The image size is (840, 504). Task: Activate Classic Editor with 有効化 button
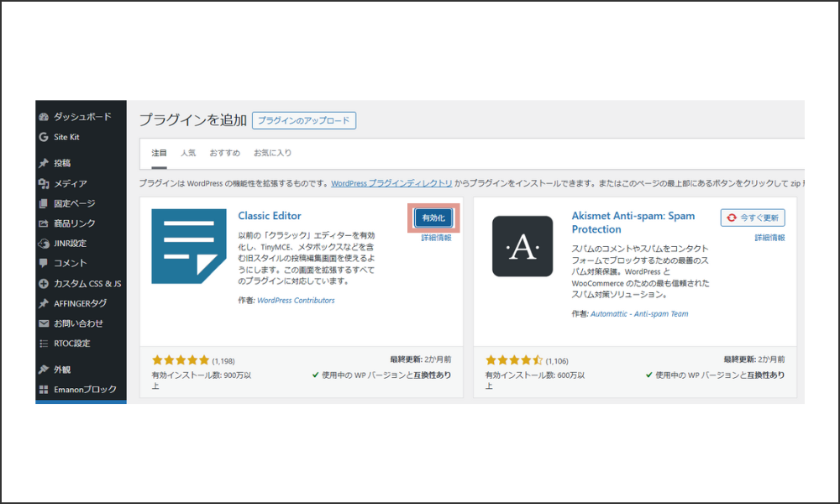pyautogui.click(x=433, y=218)
